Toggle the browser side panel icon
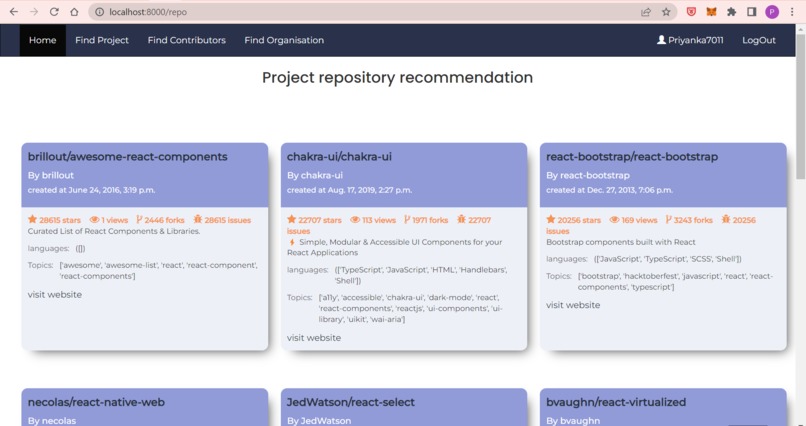 [x=752, y=12]
